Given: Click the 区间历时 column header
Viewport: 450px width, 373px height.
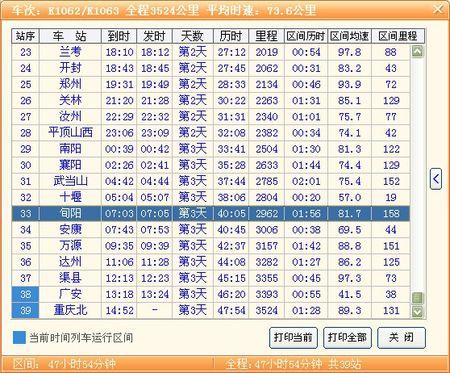Looking at the screenshot, I should [x=306, y=36].
